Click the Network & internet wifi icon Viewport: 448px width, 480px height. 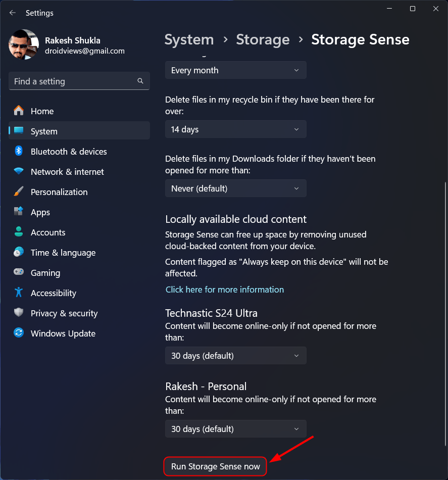coord(19,171)
